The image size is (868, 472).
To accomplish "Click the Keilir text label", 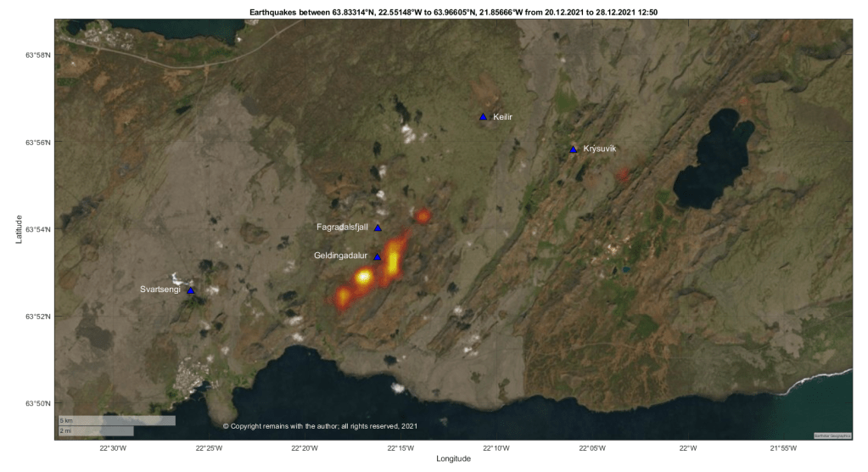I will tap(503, 117).
